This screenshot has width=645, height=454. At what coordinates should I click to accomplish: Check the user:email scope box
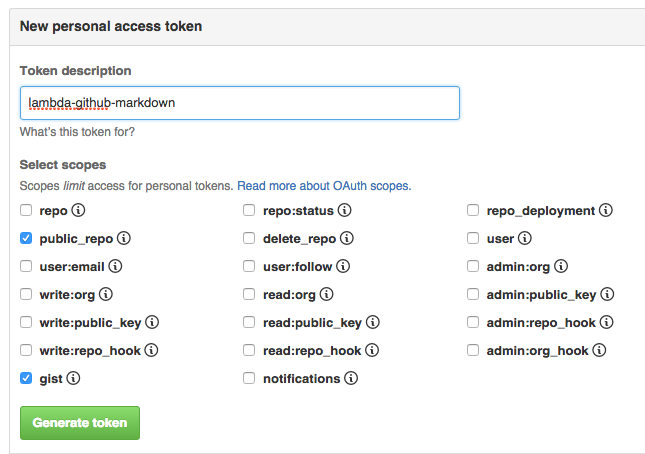pyautogui.click(x=26, y=267)
